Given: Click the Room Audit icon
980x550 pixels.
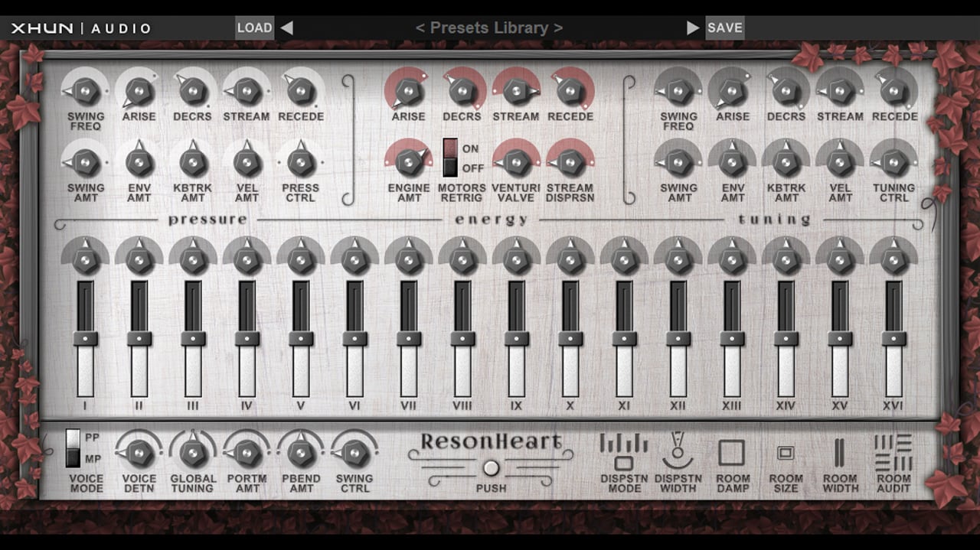Looking at the screenshot, I should pyautogui.click(x=893, y=453).
